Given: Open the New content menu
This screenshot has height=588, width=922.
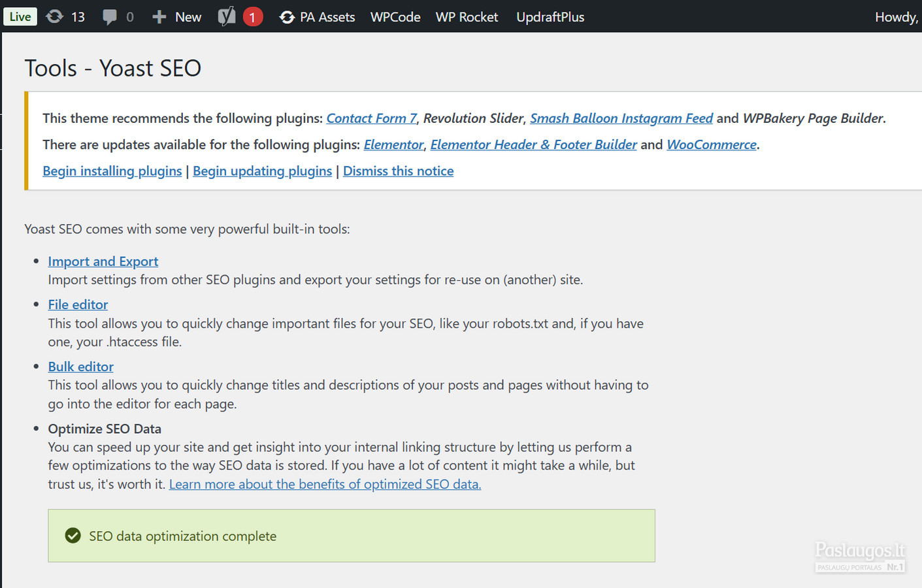Looking at the screenshot, I should [x=188, y=17].
